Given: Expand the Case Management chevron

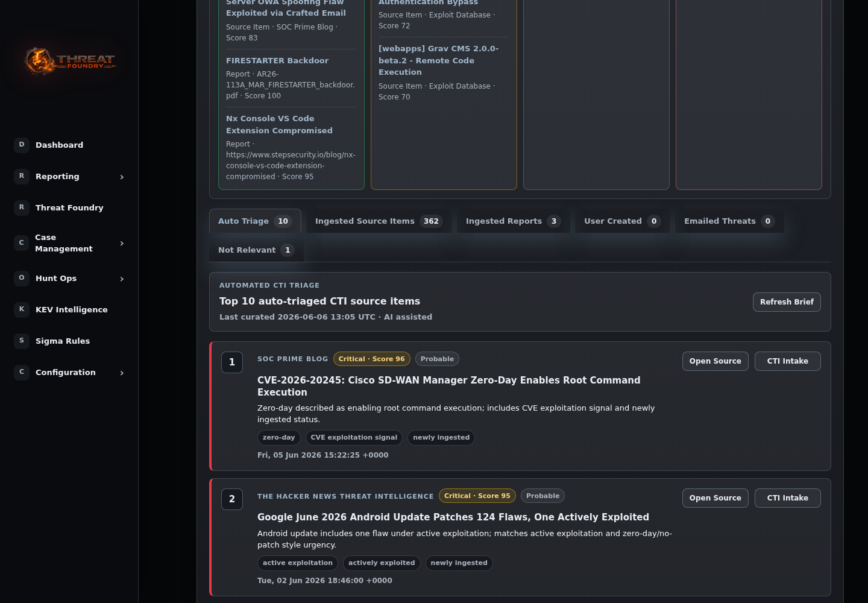Looking at the screenshot, I should coord(122,243).
